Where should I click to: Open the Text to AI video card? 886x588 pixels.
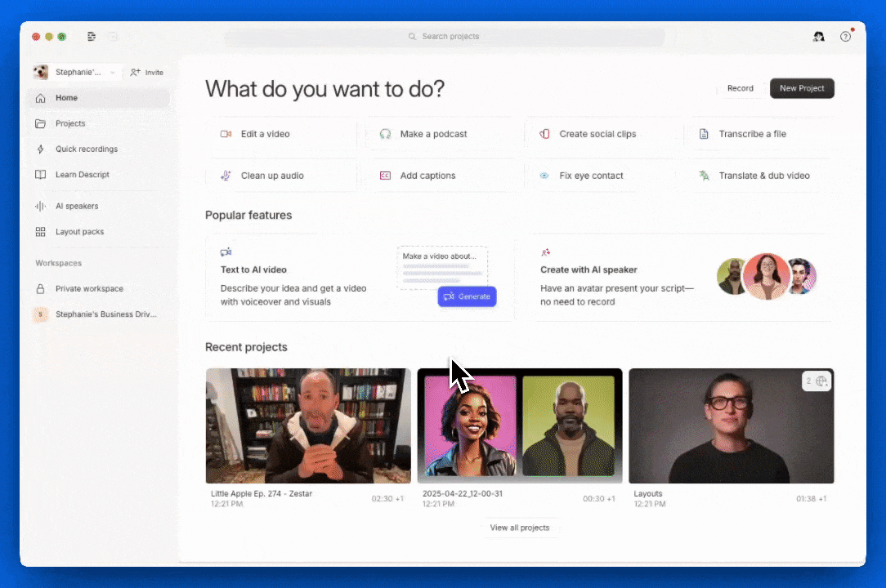[360, 278]
